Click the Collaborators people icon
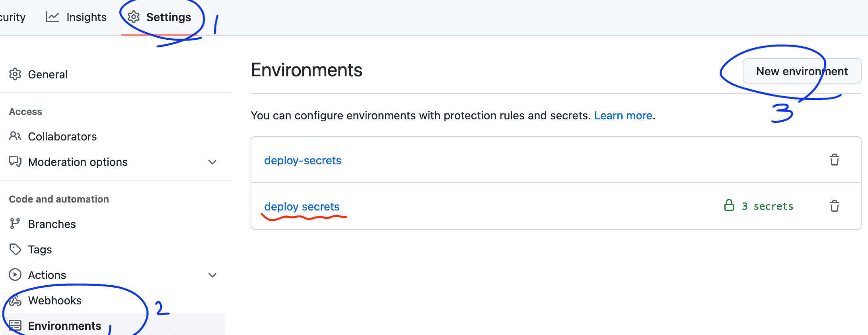The height and width of the screenshot is (335, 868). point(15,136)
